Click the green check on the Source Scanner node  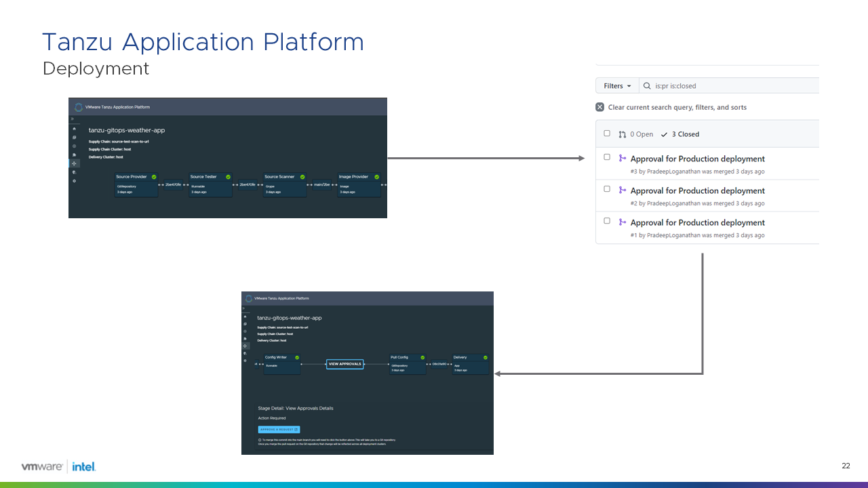(x=302, y=177)
